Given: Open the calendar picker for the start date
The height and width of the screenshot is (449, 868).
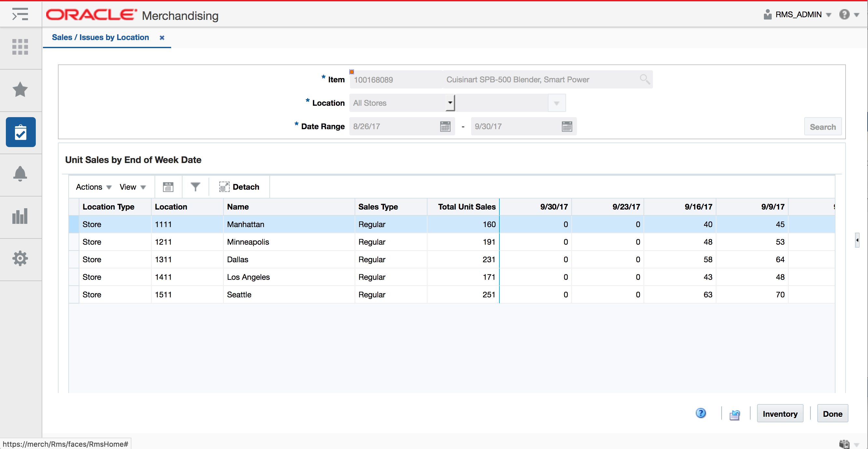Looking at the screenshot, I should (445, 126).
